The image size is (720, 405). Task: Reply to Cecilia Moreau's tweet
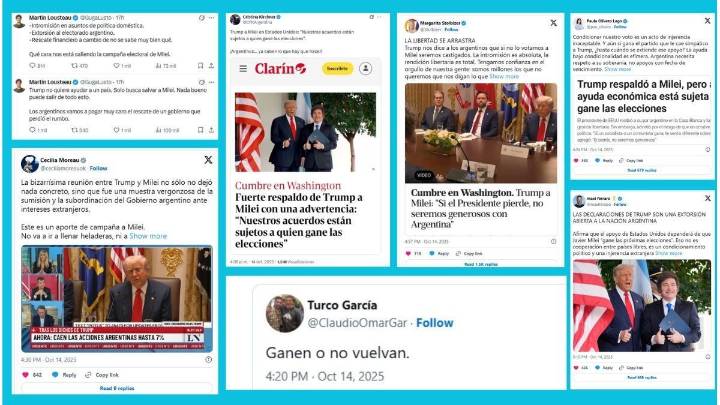click(x=64, y=375)
